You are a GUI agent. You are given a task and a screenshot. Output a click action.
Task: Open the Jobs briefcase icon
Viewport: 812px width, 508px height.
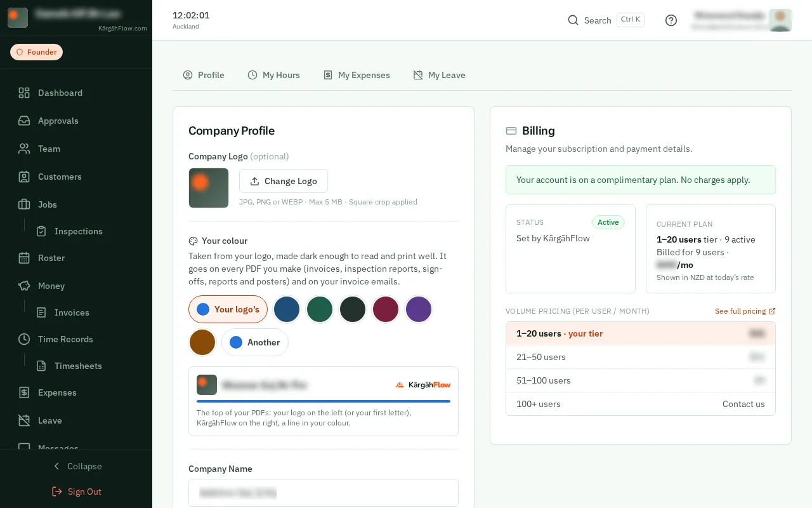click(x=24, y=204)
